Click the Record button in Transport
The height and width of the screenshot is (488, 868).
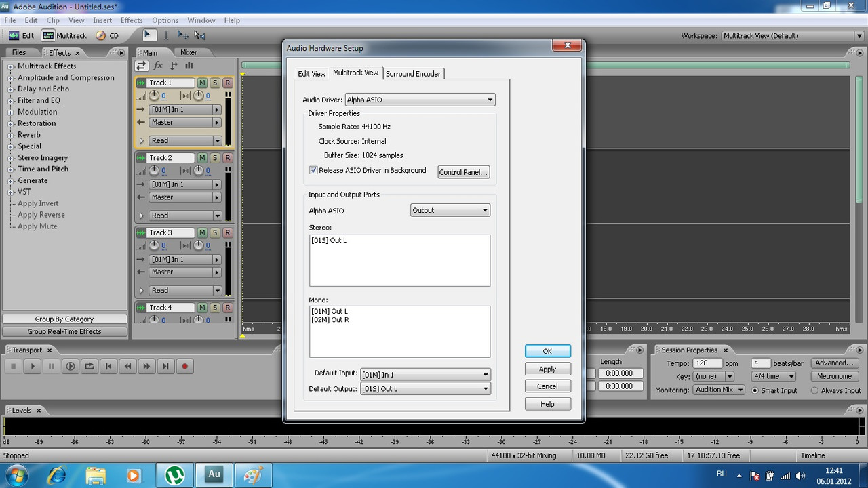pyautogui.click(x=184, y=366)
